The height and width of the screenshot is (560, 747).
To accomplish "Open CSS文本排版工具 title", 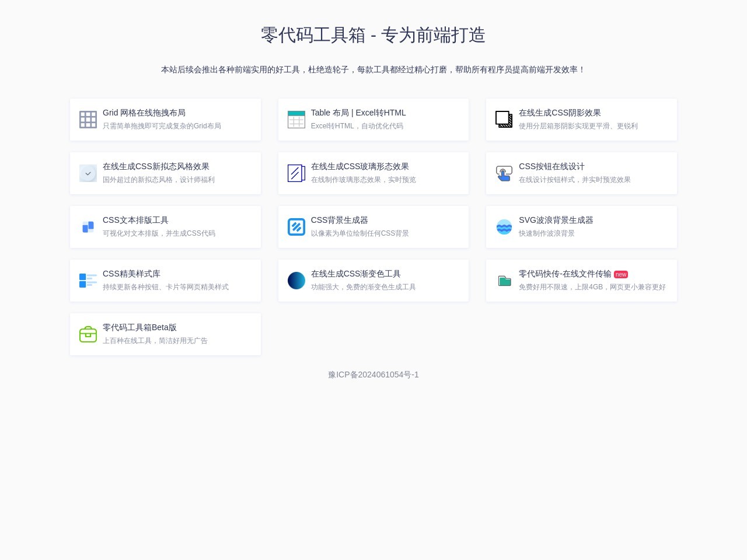I will point(135,220).
